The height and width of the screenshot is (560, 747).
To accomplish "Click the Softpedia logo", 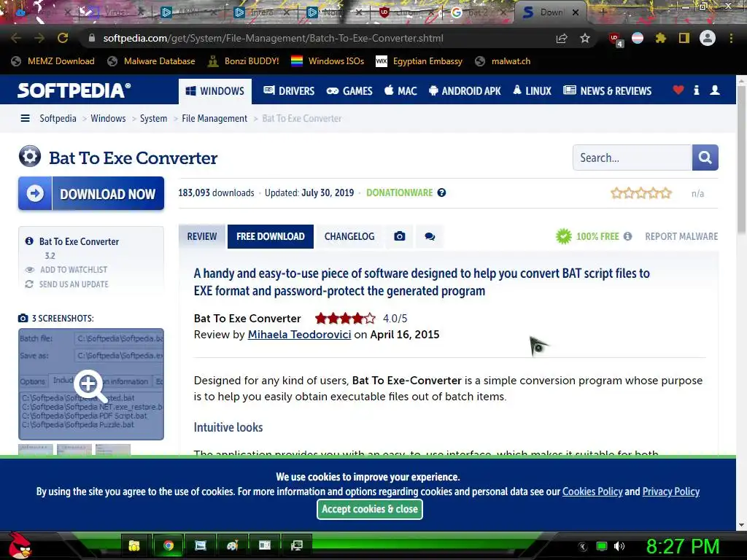I will (74, 90).
